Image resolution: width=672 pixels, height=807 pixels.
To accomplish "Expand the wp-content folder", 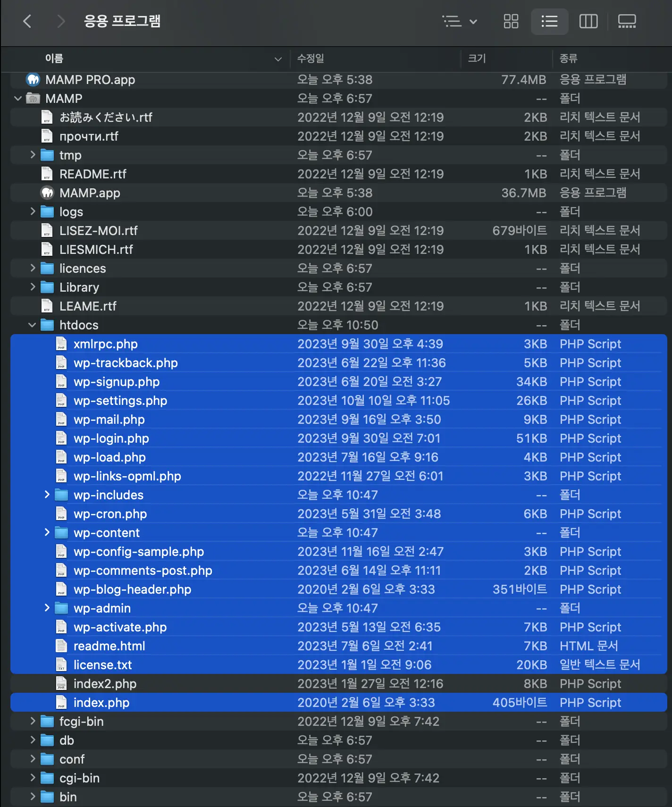I will [x=47, y=532].
